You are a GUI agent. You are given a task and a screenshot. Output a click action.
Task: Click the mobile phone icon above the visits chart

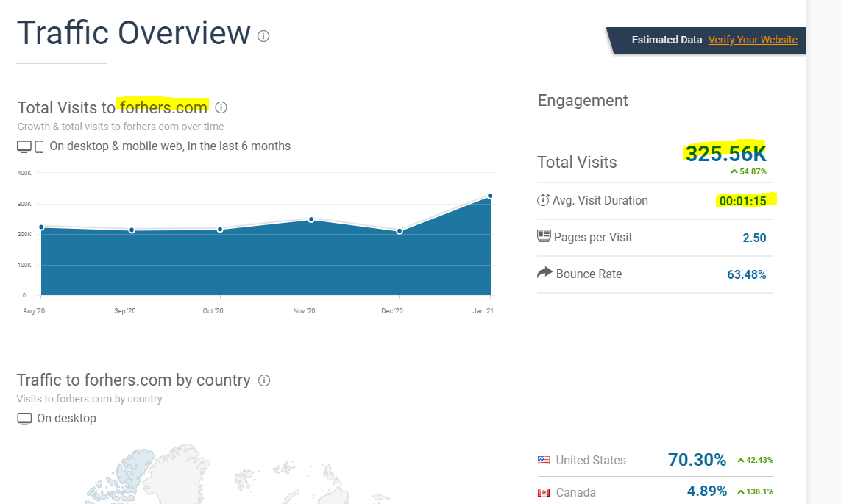(x=39, y=146)
